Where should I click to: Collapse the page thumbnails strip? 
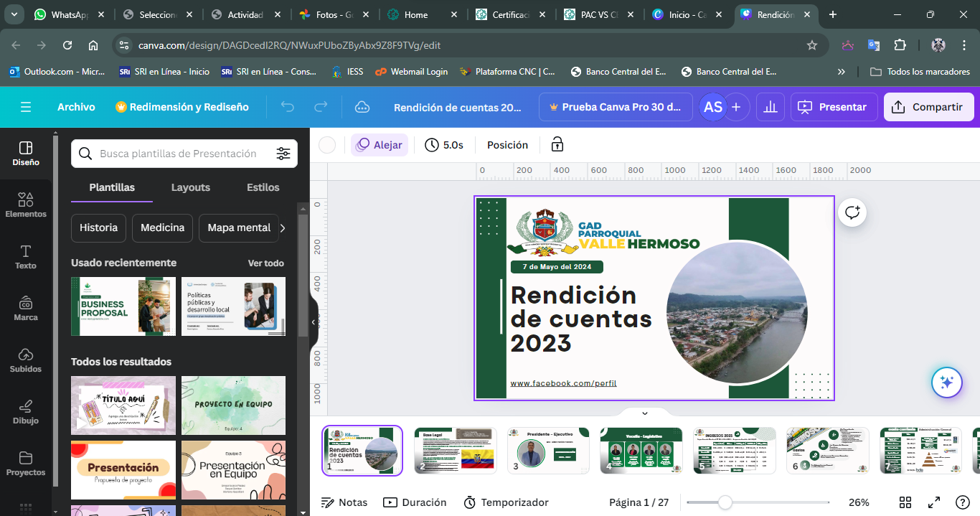point(644,413)
